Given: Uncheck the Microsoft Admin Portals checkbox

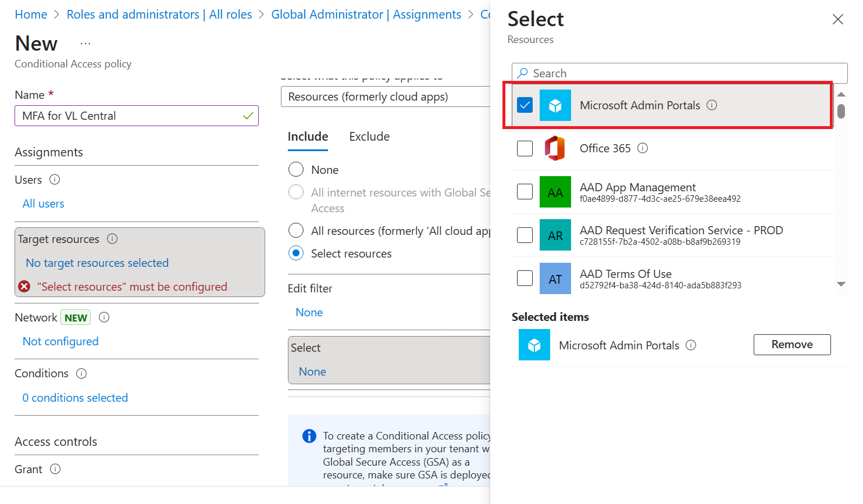Looking at the screenshot, I should tap(525, 105).
